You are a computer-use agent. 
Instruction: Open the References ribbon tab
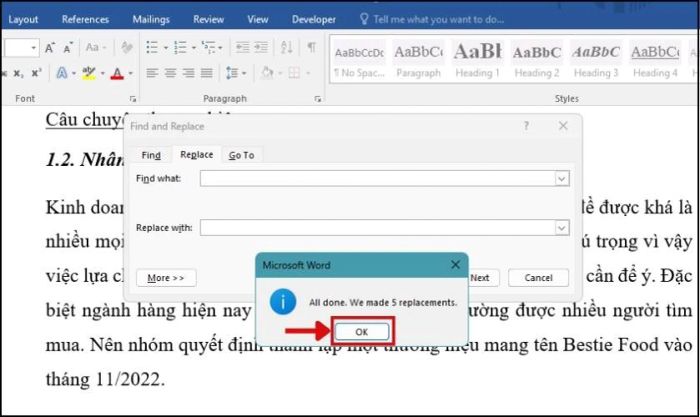coord(85,19)
